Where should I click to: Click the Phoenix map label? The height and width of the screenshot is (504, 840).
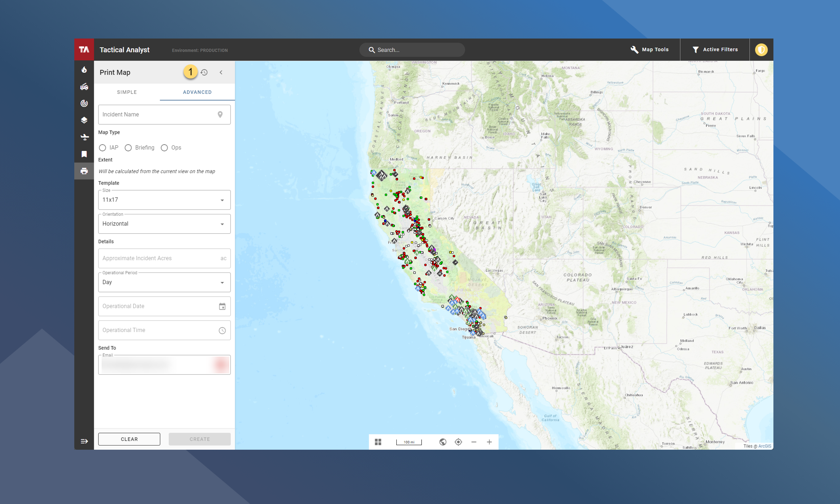point(550,318)
